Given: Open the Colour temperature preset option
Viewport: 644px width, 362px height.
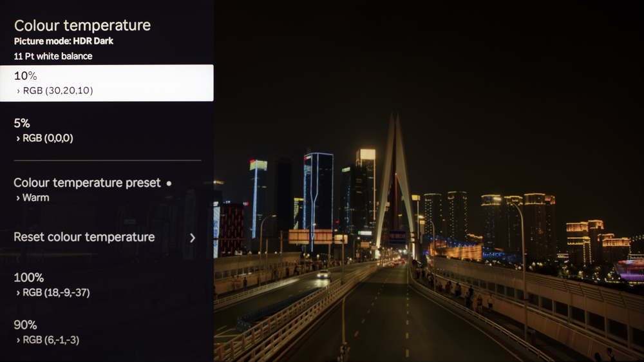Looking at the screenshot, I should 107,189.
